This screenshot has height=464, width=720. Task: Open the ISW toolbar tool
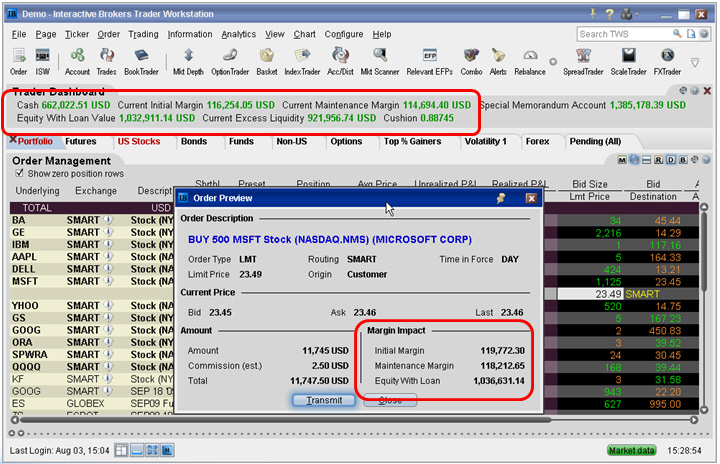click(x=43, y=62)
